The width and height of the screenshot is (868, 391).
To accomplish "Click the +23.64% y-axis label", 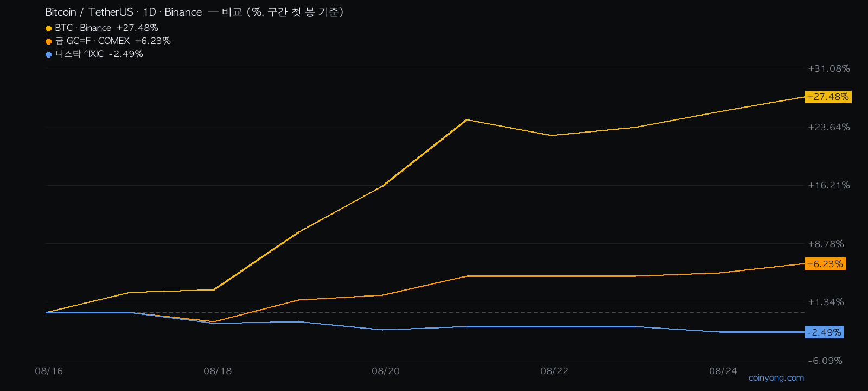I will (829, 127).
